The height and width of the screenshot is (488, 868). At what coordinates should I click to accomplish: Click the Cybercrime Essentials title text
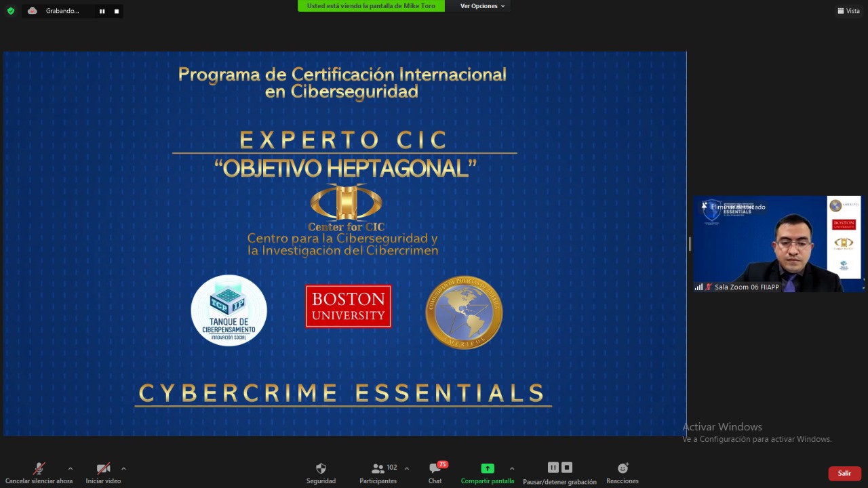tap(342, 393)
